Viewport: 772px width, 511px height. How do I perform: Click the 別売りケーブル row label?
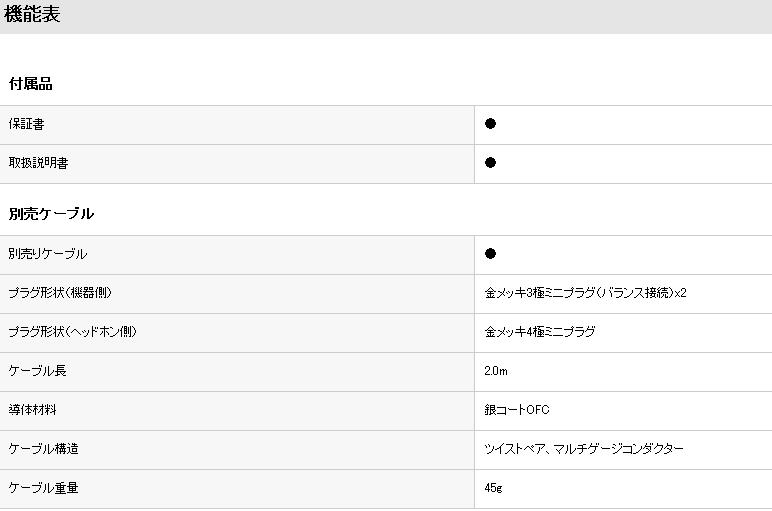(x=48, y=254)
